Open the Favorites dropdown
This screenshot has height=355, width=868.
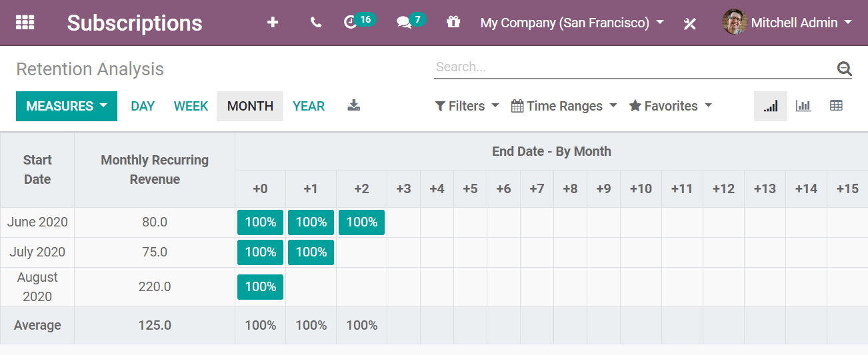click(671, 107)
